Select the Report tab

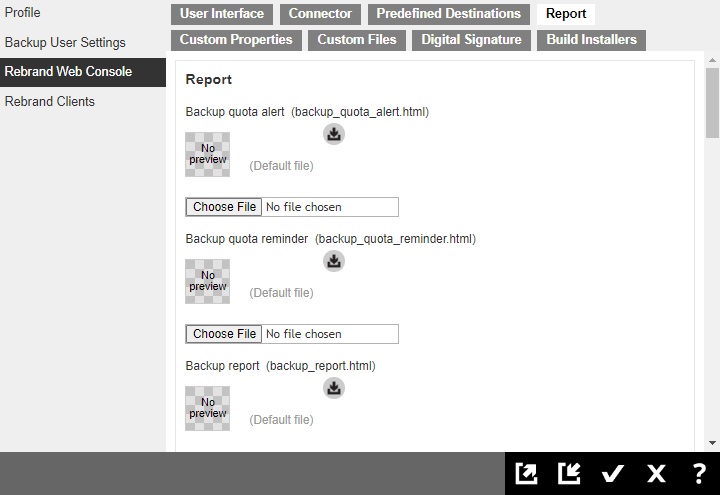pos(566,14)
